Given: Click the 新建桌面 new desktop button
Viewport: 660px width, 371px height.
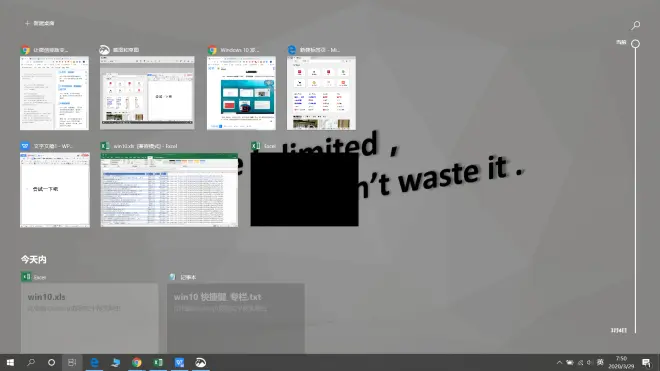Looking at the screenshot, I should (40, 23).
